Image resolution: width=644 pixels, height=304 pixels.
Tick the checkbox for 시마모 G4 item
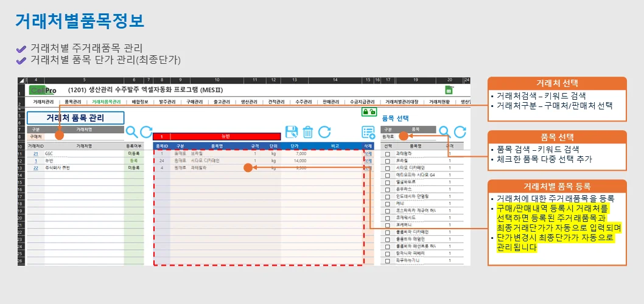387,174
